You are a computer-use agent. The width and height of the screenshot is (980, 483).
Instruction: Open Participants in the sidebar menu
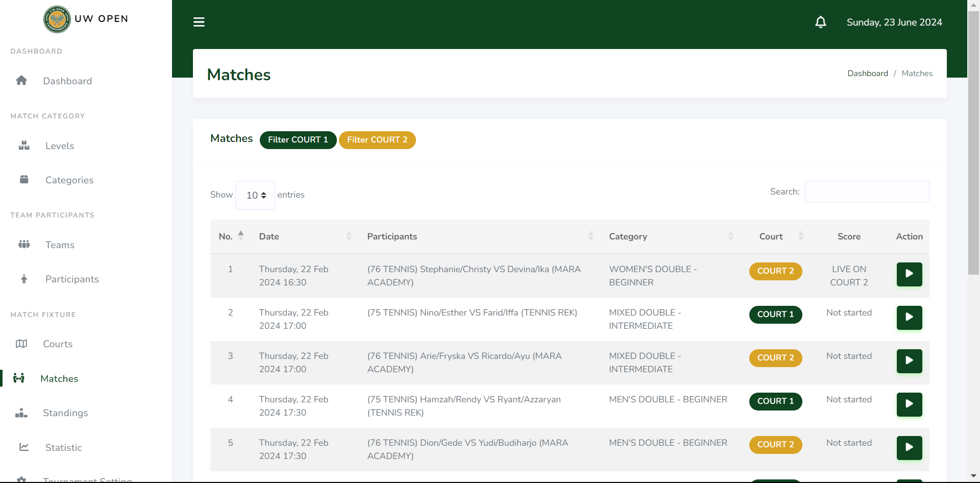(72, 279)
